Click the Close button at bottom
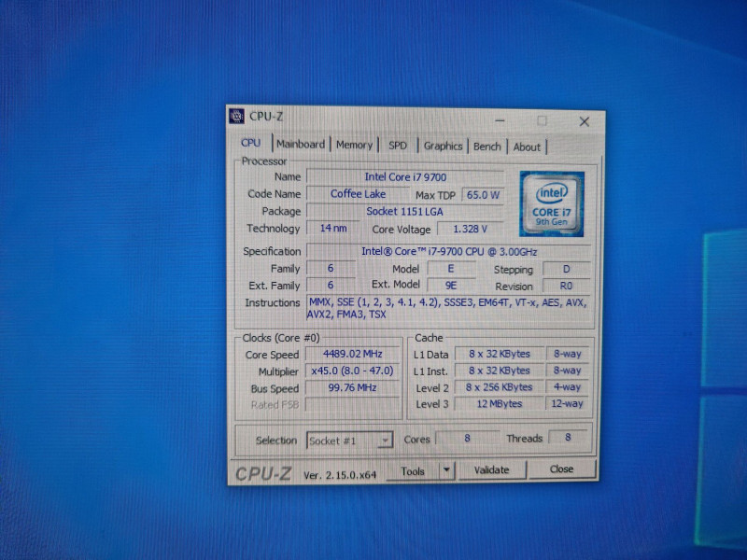Screen dimensions: 747x560 [x=562, y=469]
